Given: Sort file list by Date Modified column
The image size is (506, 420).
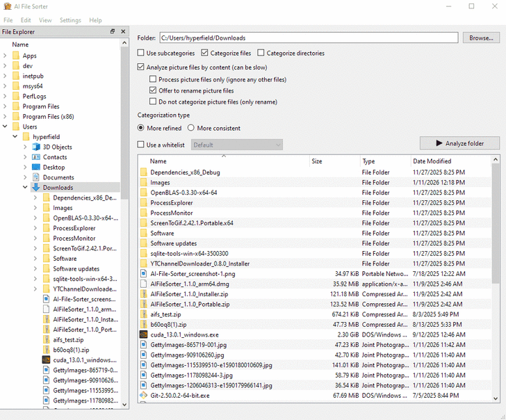Looking at the screenshot, I should [x=450, y=161].
